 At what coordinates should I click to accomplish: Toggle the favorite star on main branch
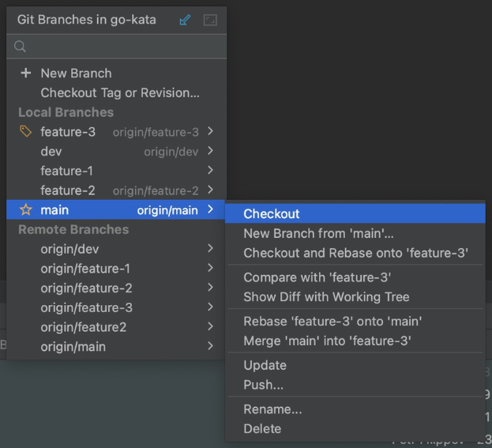[x=25, y=210]
